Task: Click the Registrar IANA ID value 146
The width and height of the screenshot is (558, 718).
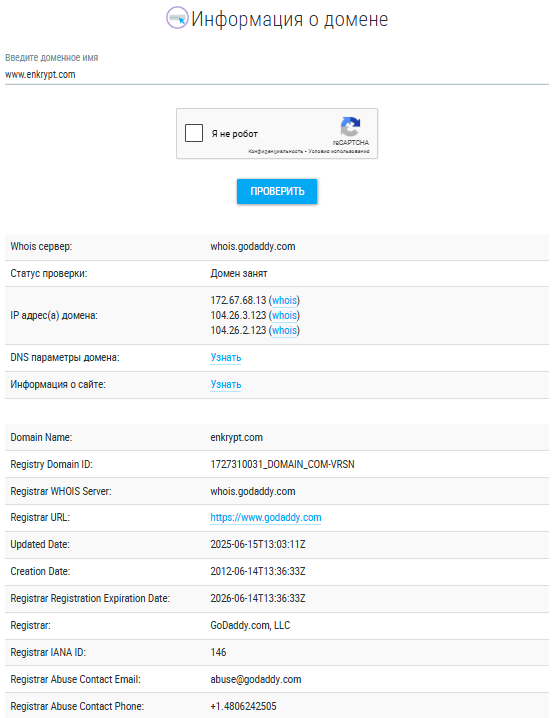Action: [x=218, y=653]
